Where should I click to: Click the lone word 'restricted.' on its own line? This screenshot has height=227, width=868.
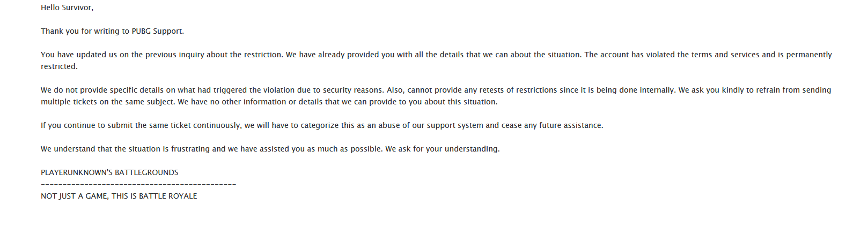(59, 66)
